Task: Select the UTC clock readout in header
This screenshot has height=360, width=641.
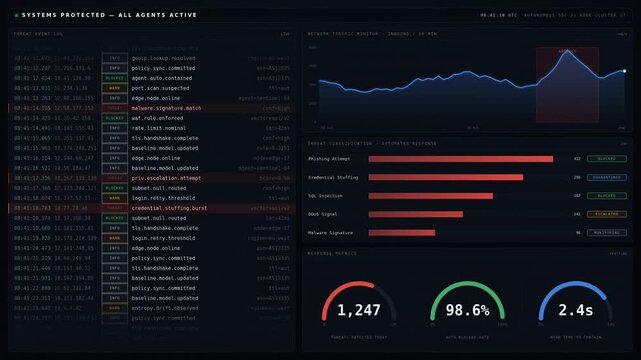Action: coord(499,15)
